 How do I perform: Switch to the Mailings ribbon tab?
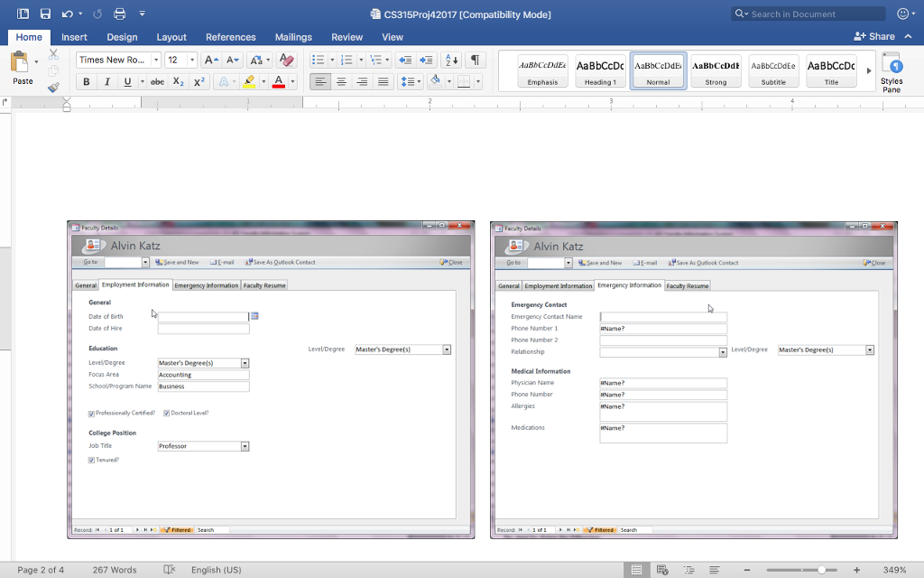[293, 37]
